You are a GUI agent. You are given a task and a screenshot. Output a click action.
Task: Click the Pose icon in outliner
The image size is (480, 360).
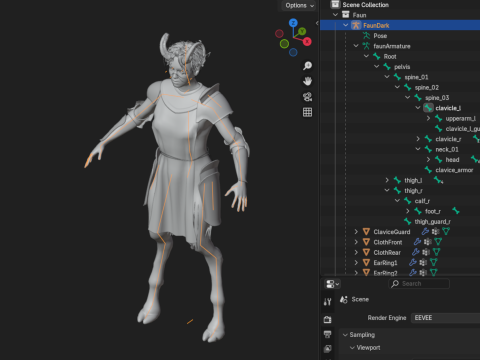point(366,36)
